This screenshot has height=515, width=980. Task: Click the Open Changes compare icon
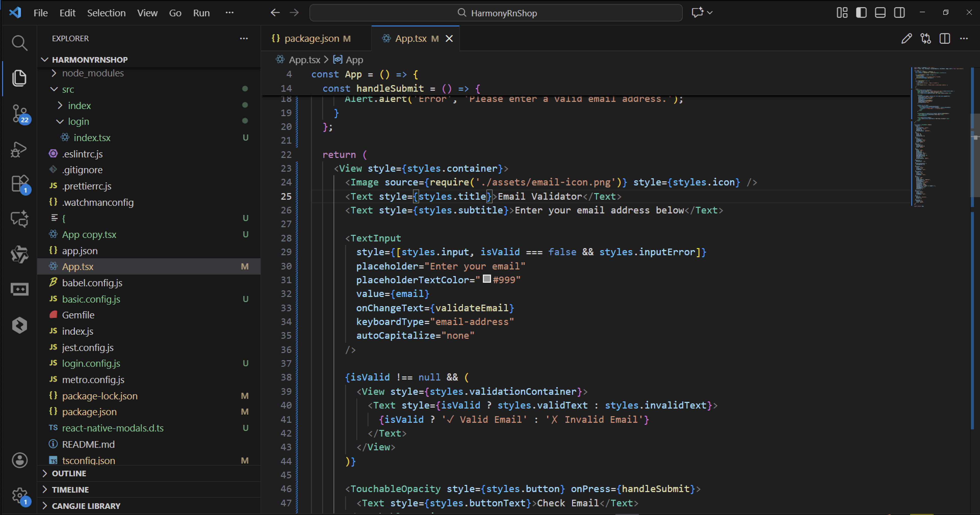coord(926,38)
